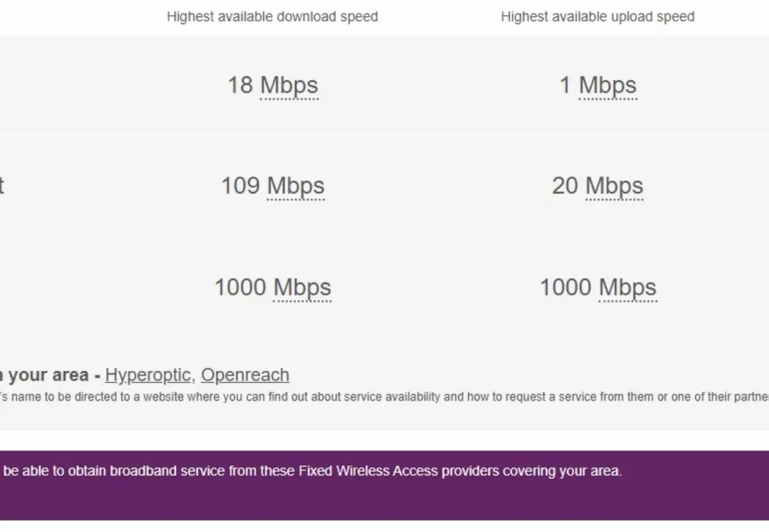Select the number 18 download value
Image resolution: width=769 pixels, height=532 pixels.
coord(240,85)
